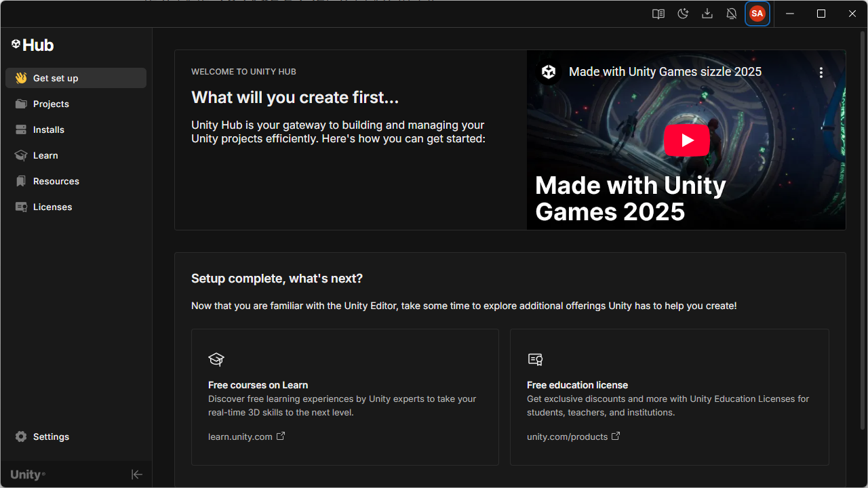
Task: Click the license card icon next to Licenses
Action: pos(21,207)
